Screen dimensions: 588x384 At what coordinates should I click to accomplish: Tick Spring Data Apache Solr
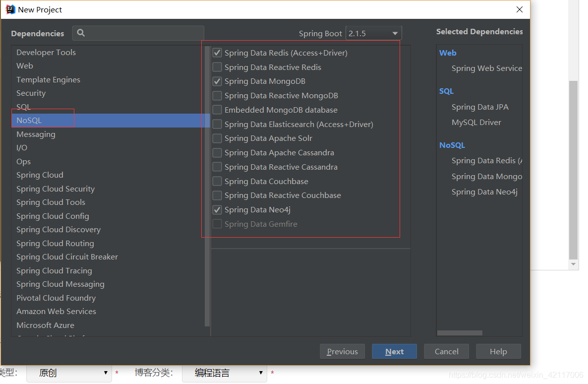click(x=217, y=138)
